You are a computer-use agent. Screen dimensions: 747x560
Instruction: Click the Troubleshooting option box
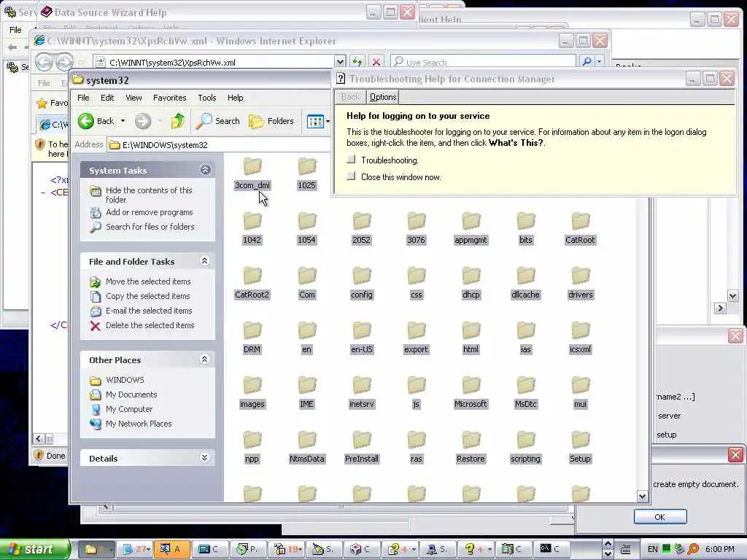click(351, 160)
